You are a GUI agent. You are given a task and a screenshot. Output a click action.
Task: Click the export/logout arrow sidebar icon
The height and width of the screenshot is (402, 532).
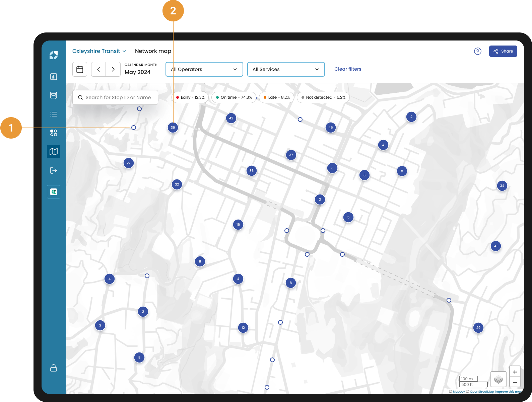pos(54,170)
